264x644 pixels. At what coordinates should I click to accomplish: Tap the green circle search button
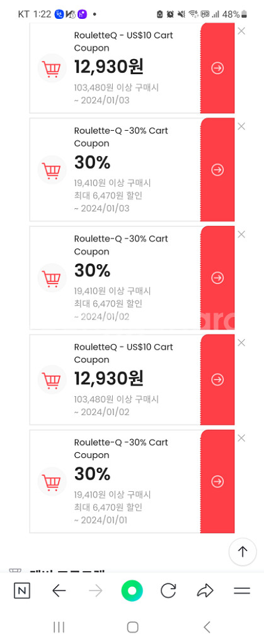pyautogui.click(x=132, y=591)
